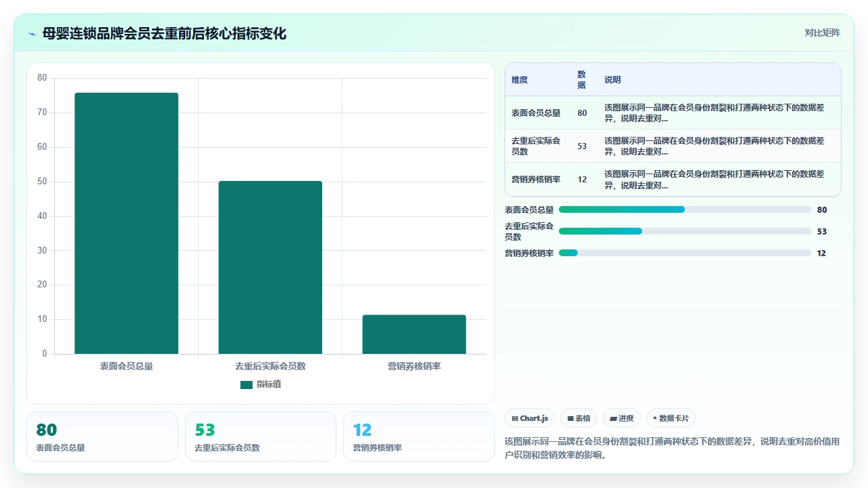Click the lightning icon beside the title

(33, 34)
